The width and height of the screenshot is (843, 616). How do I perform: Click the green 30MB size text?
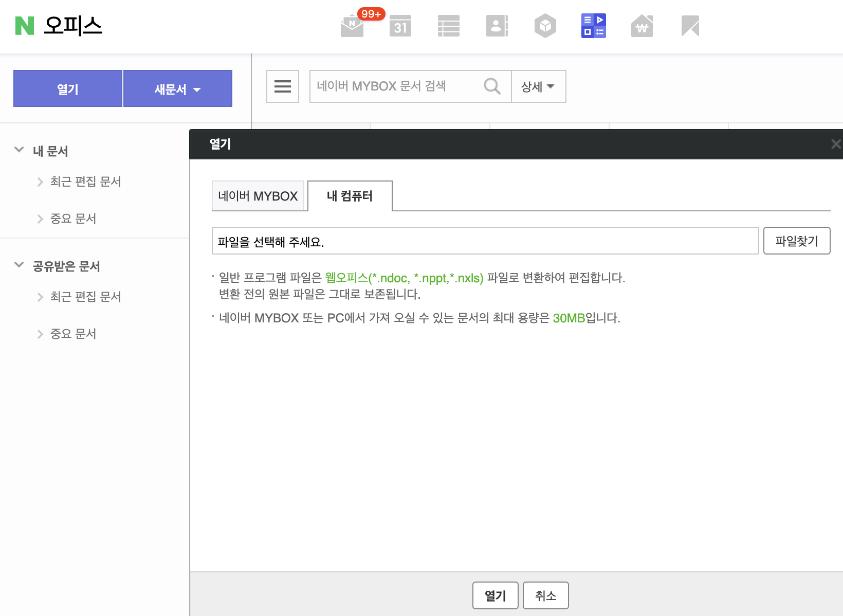[569, 318]
